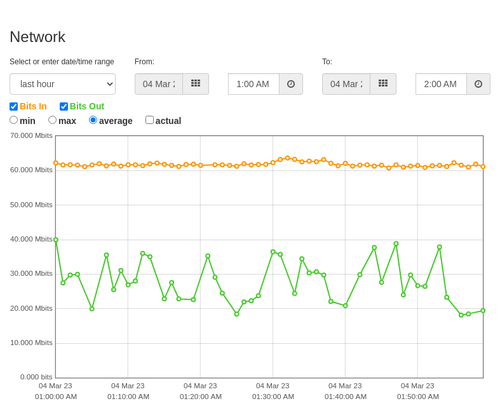The height and width of the screenshot is (403, 500).
Task: Click the Bits Out green legend label
Action: (87, 106)
